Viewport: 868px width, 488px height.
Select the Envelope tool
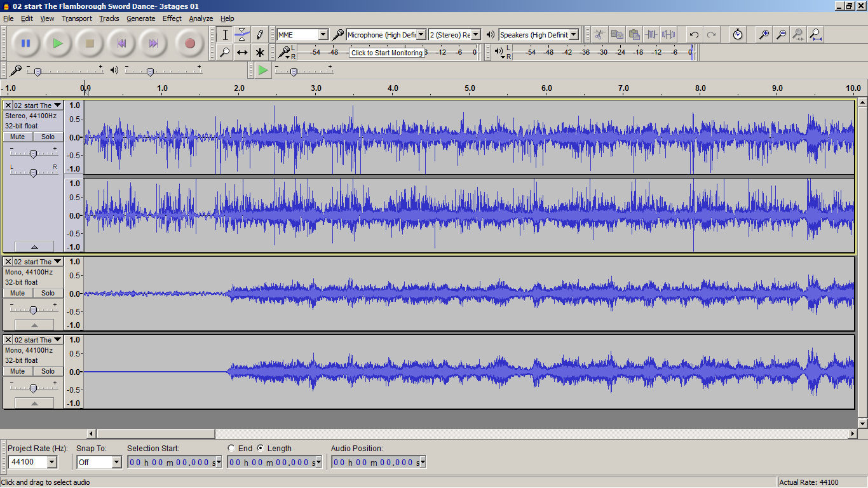[x=242, y=34]
